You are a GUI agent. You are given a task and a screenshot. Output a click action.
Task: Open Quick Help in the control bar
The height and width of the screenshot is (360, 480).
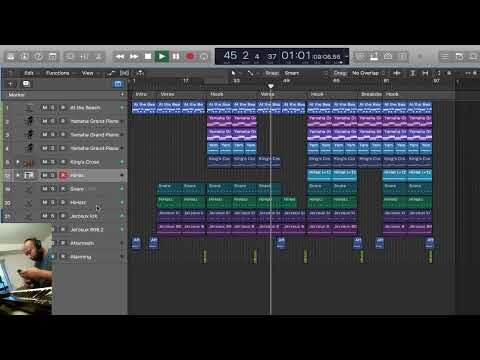[x=39, y=57]
